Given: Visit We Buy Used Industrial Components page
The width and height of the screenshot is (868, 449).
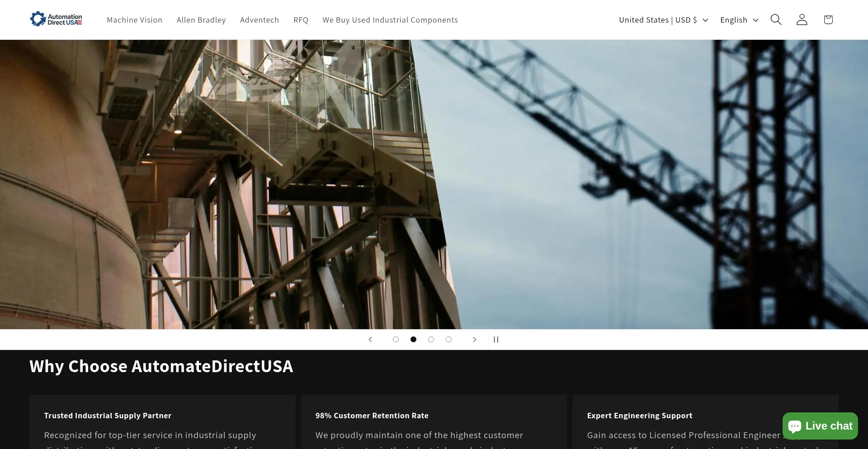Looking at the screenshot, I should [390, 19].
